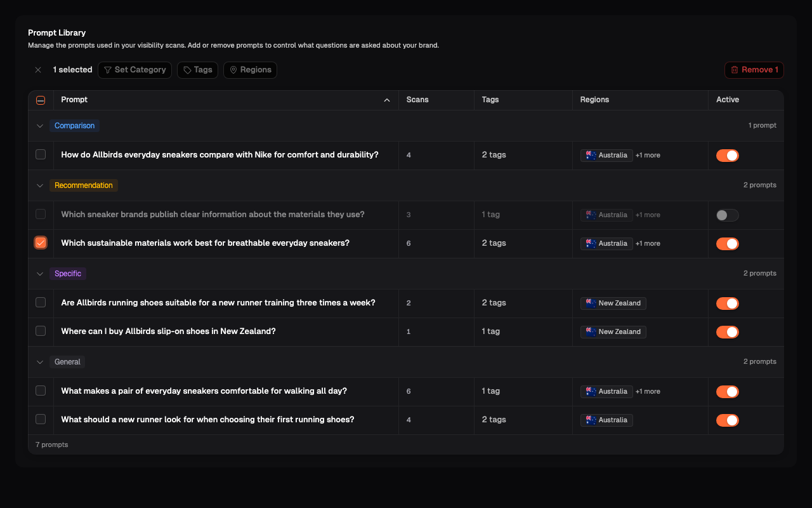Click the Set Category filter button
812x508 pixels.
pos(134,70)
